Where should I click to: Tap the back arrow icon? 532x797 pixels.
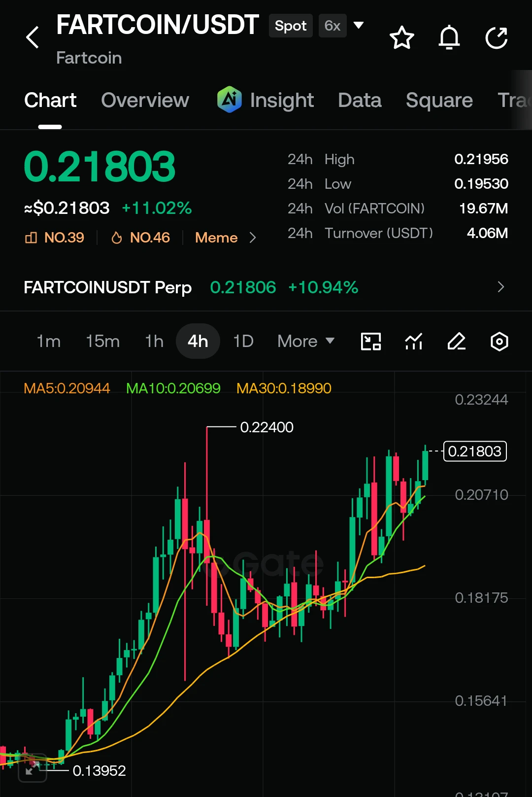[x=33, y=37]
